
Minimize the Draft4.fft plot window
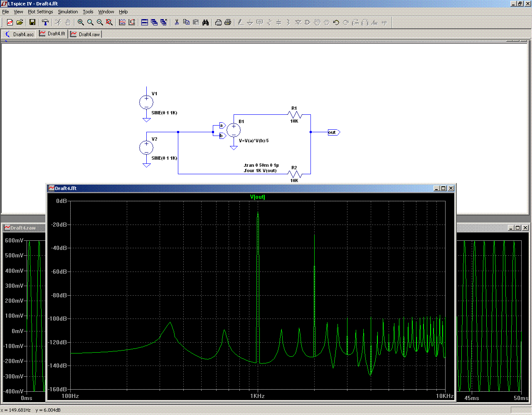(437, 188)
